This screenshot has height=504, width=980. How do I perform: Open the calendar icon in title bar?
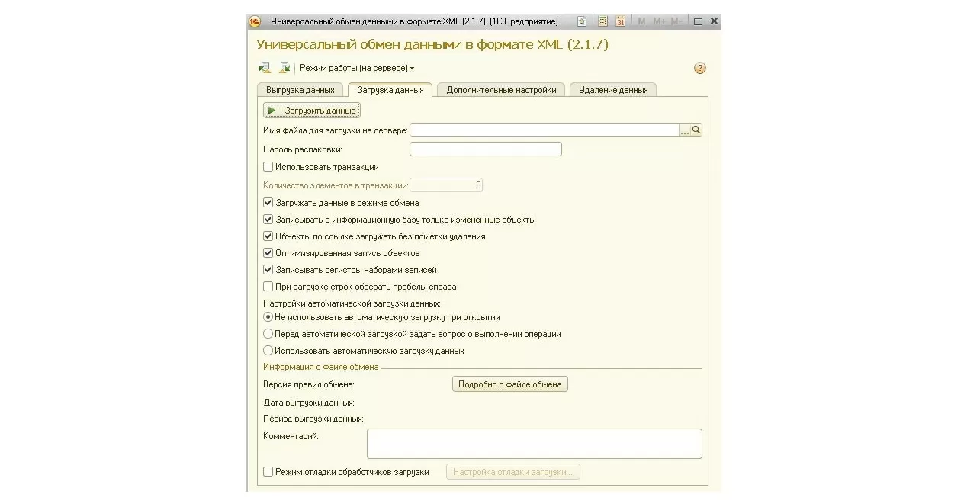click(620, 21)
